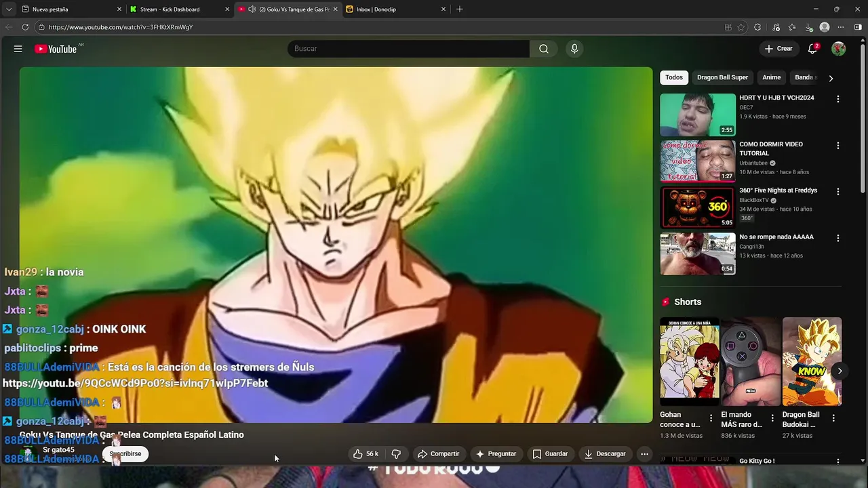Add page to favorites star

pyautogui.click(x=741, y=27)
